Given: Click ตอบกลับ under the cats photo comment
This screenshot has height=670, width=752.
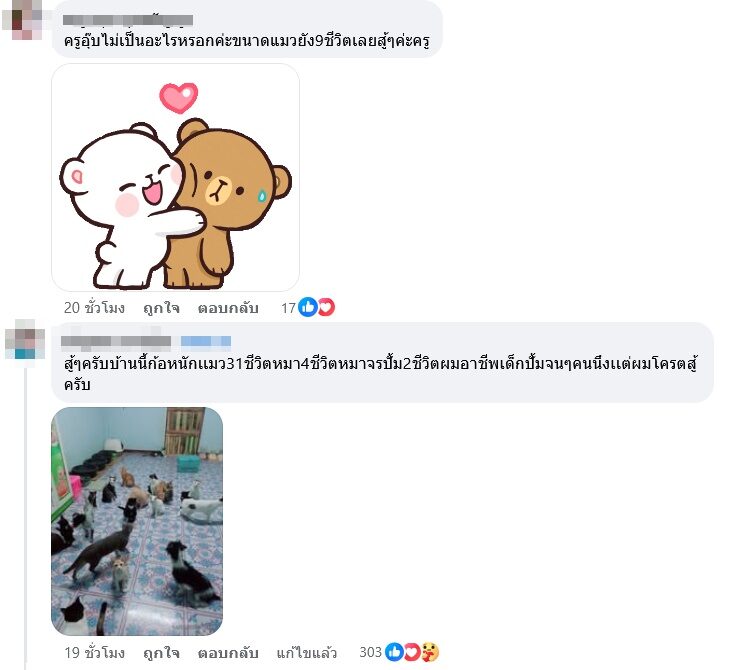Looking at the screenshot, I should click(228, 652).
